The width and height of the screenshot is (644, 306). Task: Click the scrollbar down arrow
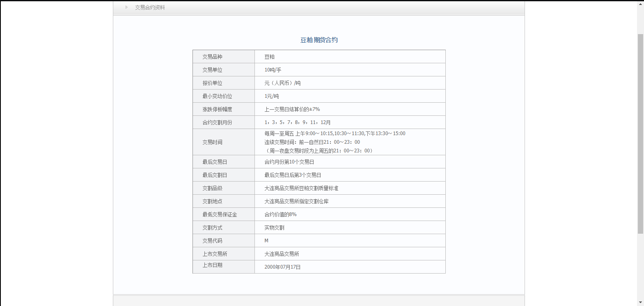coord(640,302)
